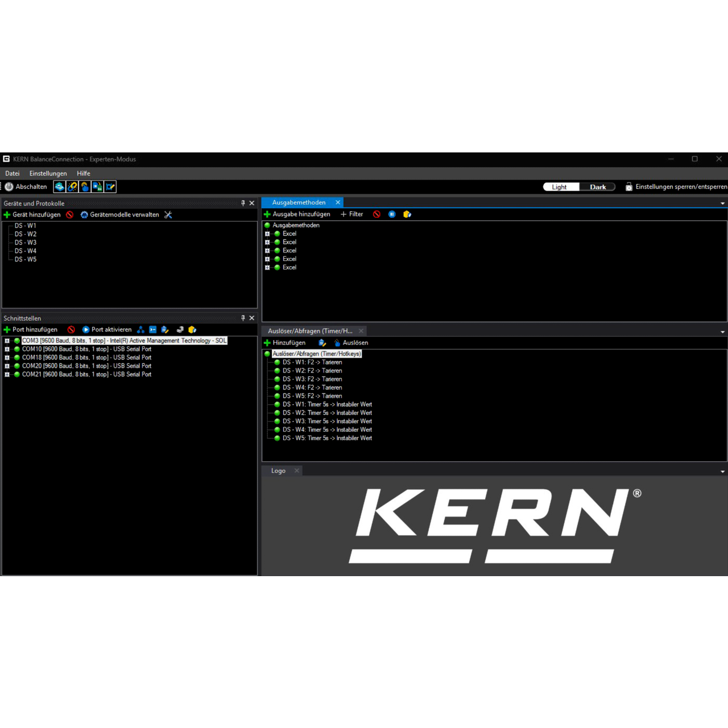Toggle the pin on Geräte und Protokolle panel
The image size is (728, 728).
pyautogui.click(x=243, y=202)
